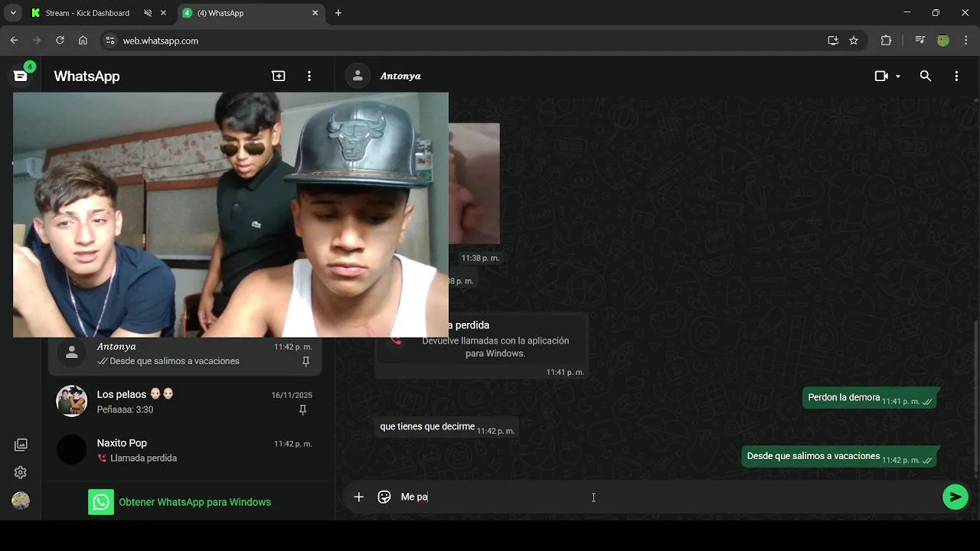Click Los pelaos group avatar
This screenshot has height=551, width=980.
[72, 401]
